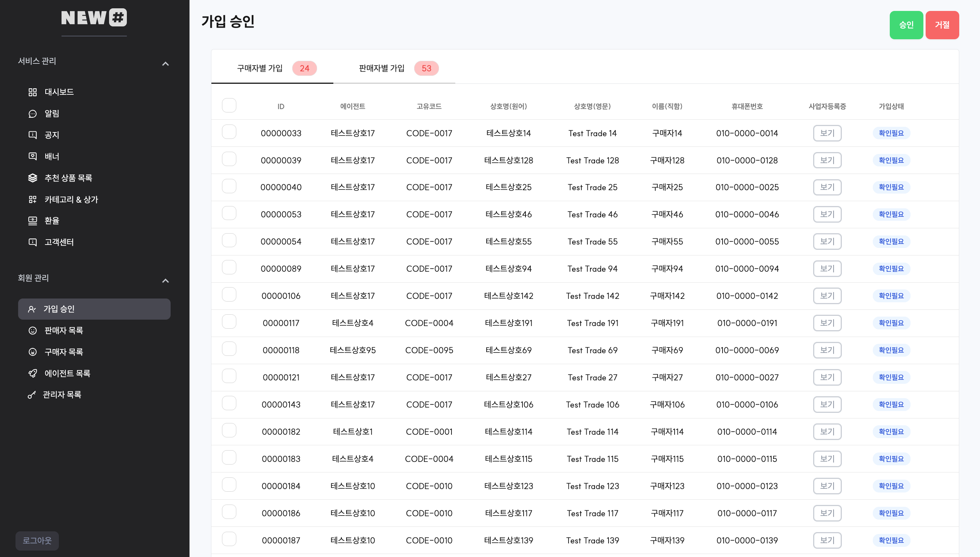Image resolution: width=980 pixels, height=557 pixels.
Task: Click the 환율 exchange rate icon
Action: pyautogui.click(x=32, y=221)
